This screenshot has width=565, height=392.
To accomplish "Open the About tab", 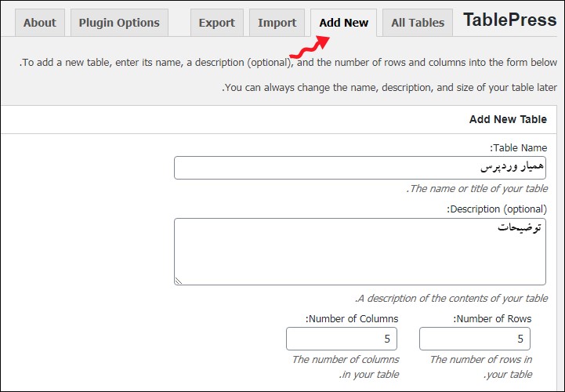I will 40,23.
